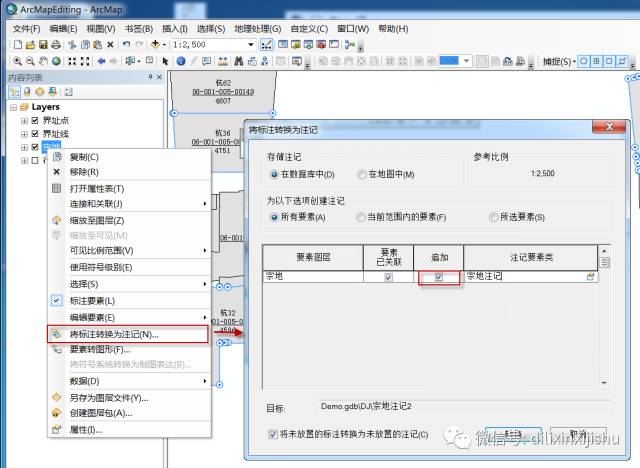Click 要素图层 column header
The width and height of the screenshot is (640, 468).
coord(313,257)
